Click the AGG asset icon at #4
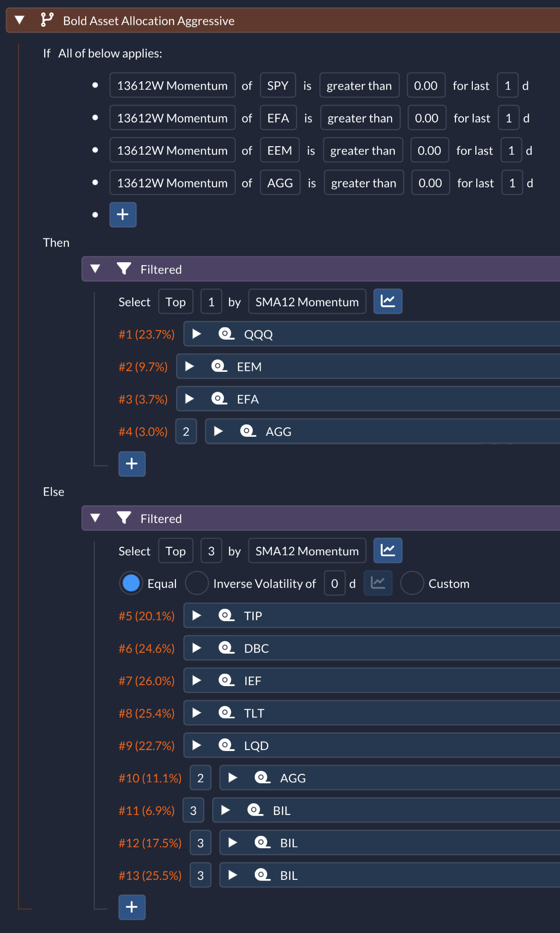560x933 pixels. [248, 431]
